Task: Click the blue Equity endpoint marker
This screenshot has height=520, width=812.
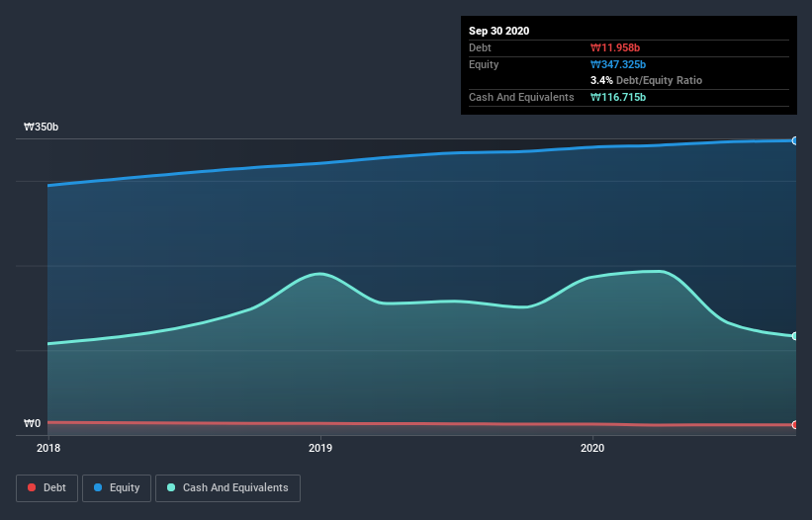Action: pyautogui.click(x=795, y=140)
